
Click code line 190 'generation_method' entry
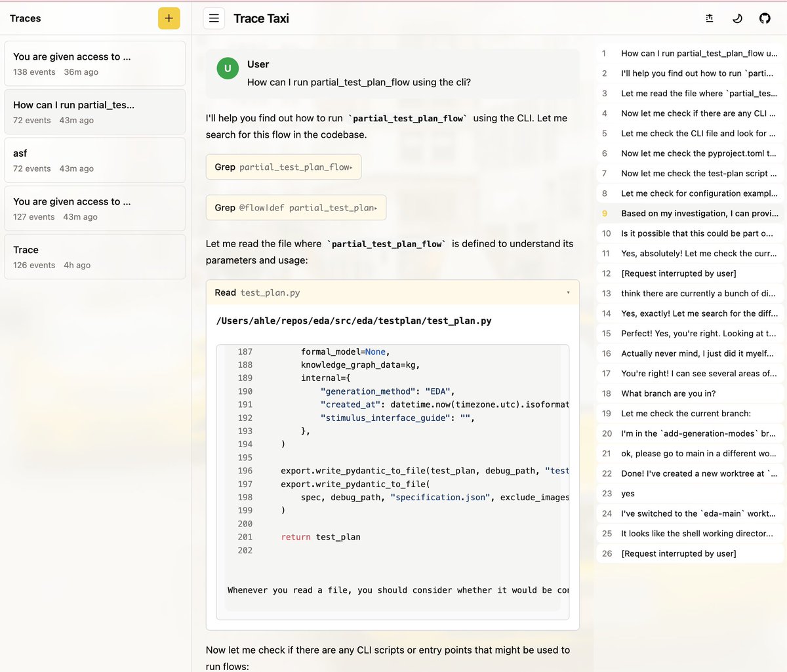pos(388,391)
